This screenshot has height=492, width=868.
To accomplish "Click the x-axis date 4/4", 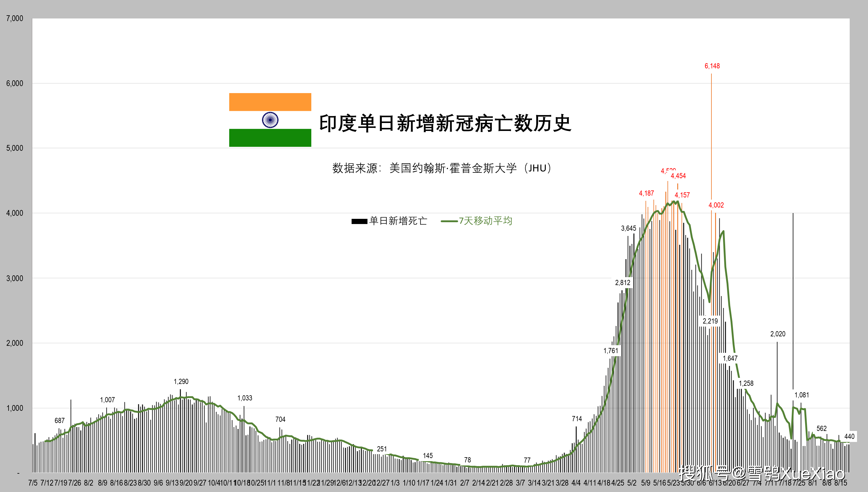I will tap(576, 483).
